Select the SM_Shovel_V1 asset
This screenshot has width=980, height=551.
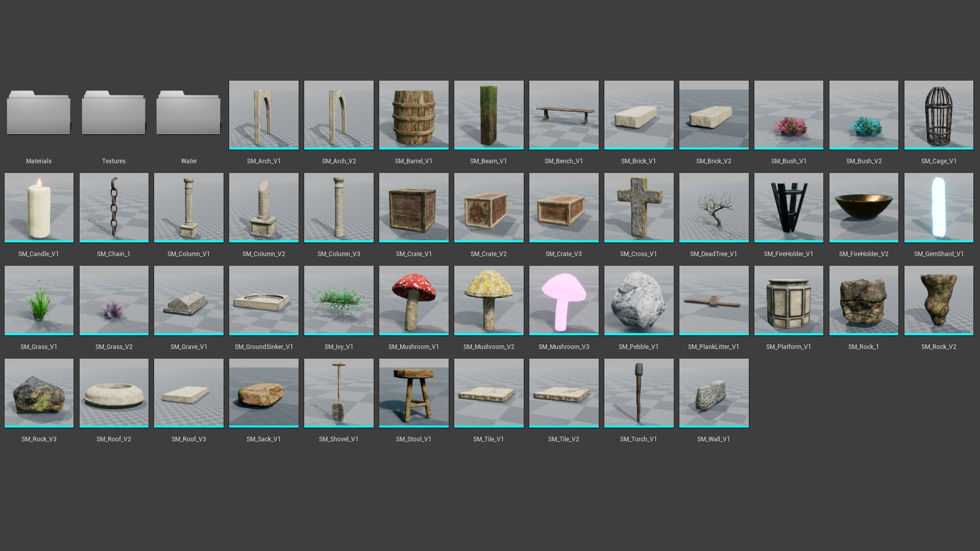(x=339, y=393)
